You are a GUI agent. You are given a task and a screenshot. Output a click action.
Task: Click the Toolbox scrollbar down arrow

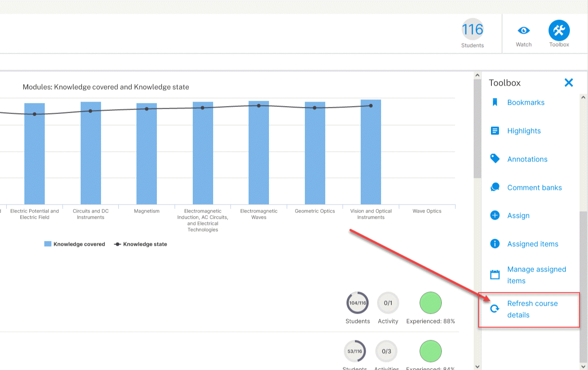[x=583, y=366]
